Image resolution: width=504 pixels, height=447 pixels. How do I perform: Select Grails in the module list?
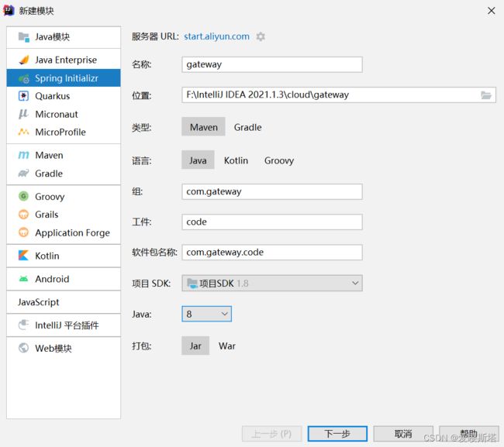(x=64, y=214)
